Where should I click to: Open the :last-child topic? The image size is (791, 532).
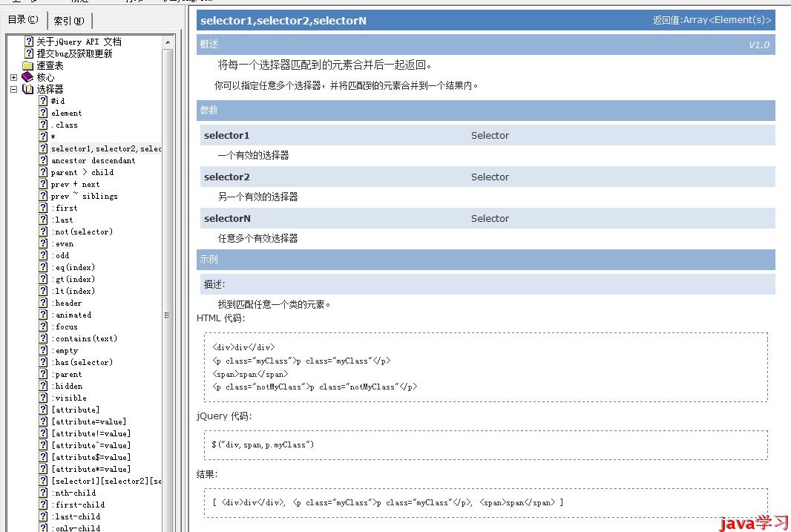tap(76, 516)
